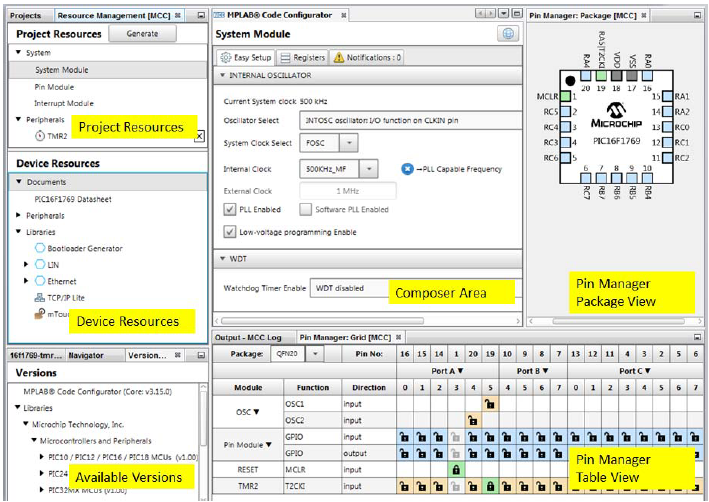Open the Notifications tab
Viewport: 709px width, 502px height.
pyautogui.click(x=367, y=57)
